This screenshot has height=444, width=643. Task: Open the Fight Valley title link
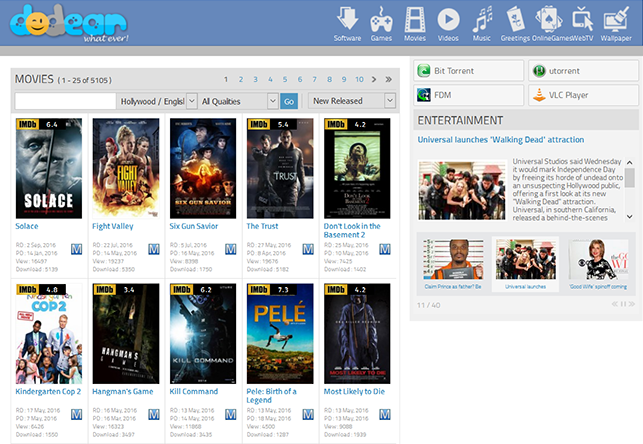click(113, 226)
